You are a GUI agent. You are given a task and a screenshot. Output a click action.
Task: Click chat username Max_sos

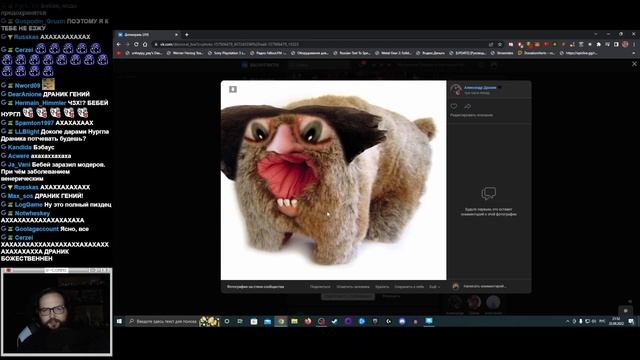(x=20, y=196)
